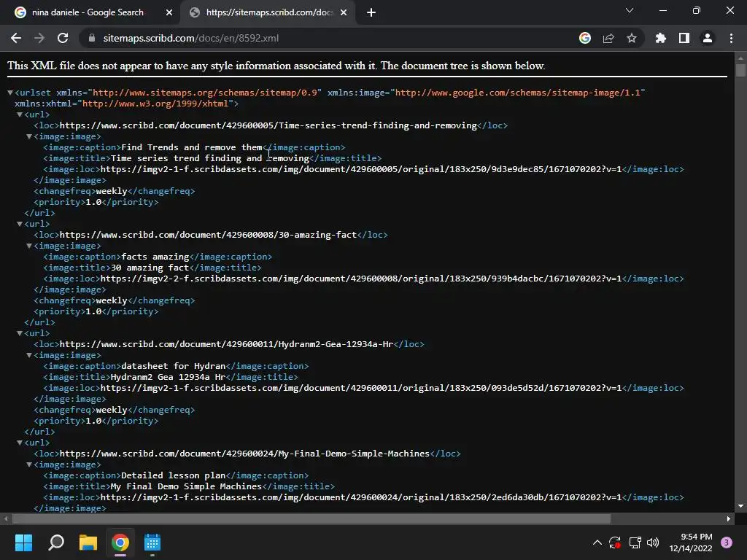Click the sync update tray icon
747x560 pixels.
pyautogui.click(x=615, y=542)
